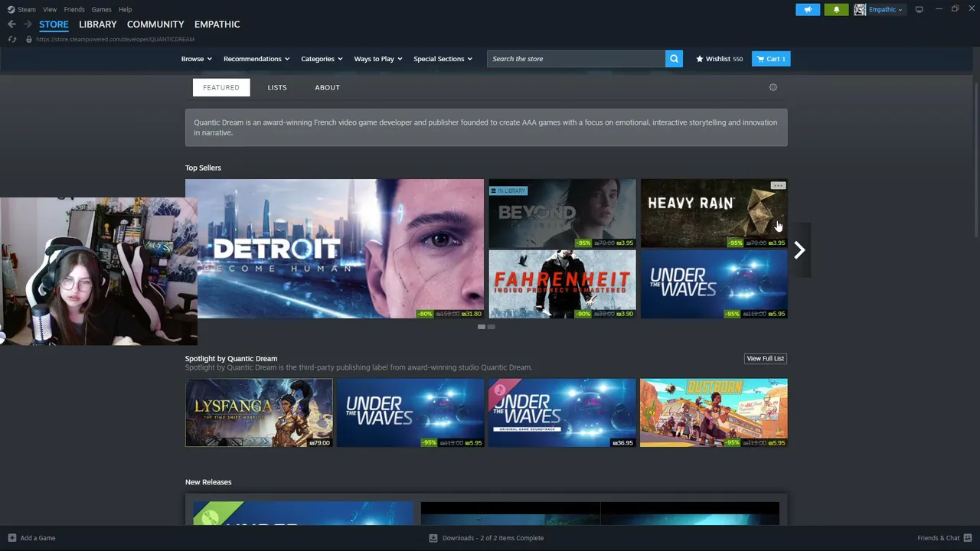This screenshot has width=980, height=551.
Task: Switch to the ABOUT tab
Action: click(327, 87)
